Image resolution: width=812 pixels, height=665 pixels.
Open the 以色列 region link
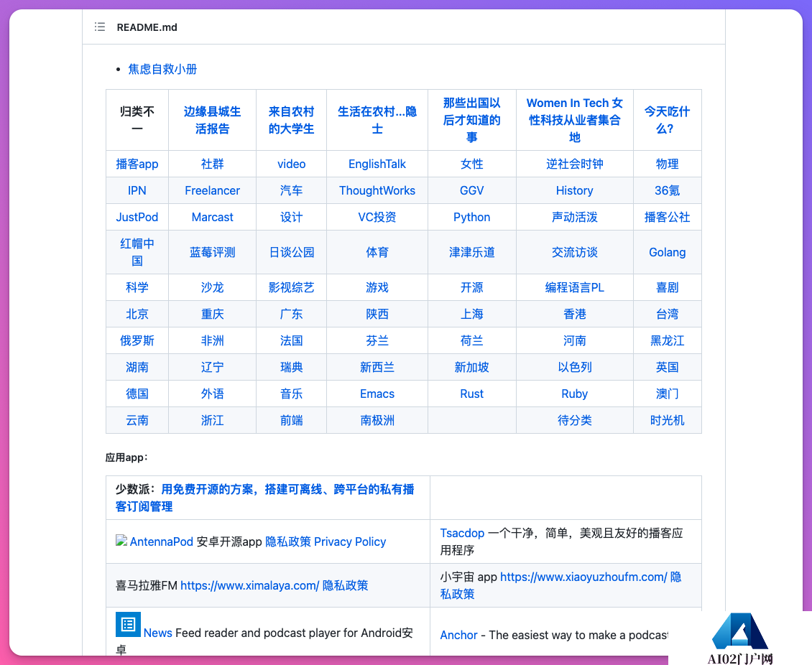[575, 367]
